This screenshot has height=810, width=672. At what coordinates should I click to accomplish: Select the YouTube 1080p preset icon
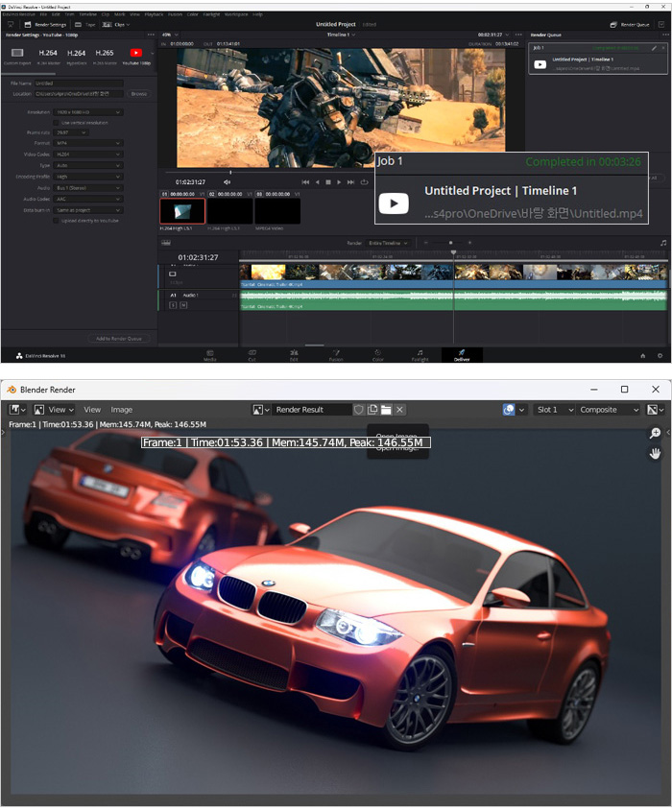tap(136, 53)
